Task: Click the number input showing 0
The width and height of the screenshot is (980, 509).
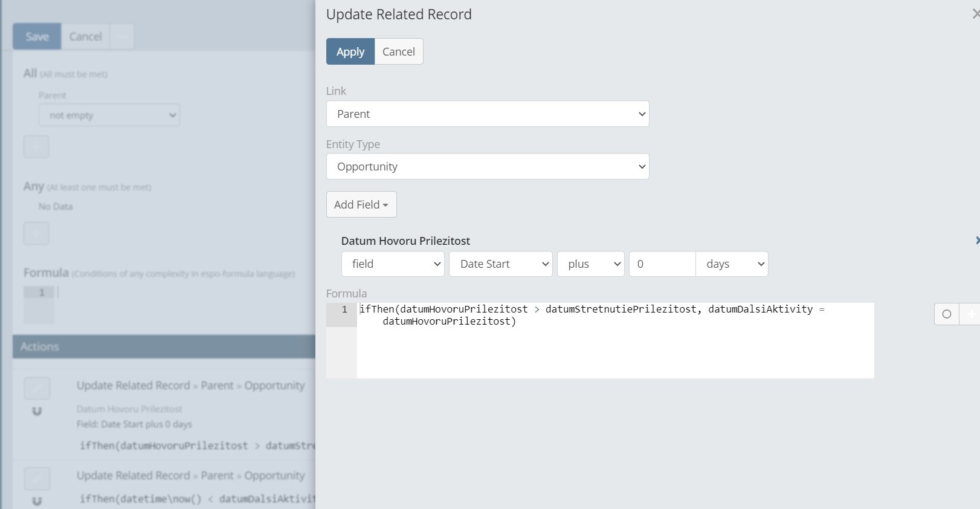Action: point(662,264)
